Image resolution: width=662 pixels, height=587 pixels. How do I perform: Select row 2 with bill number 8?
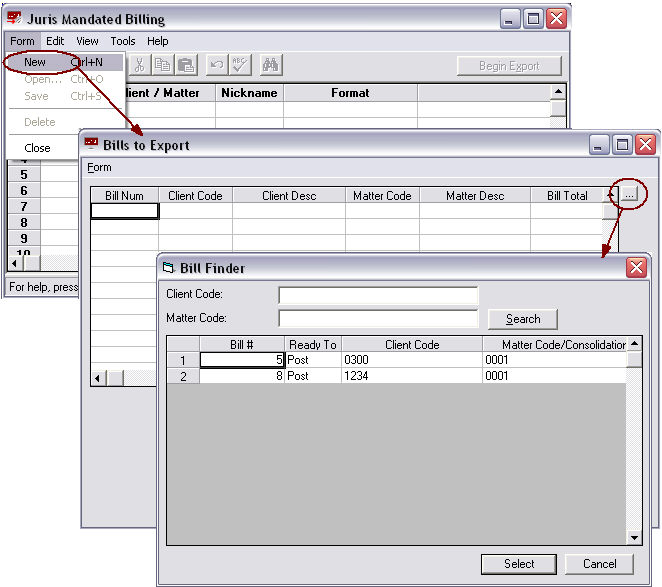(x=242, y=376)
